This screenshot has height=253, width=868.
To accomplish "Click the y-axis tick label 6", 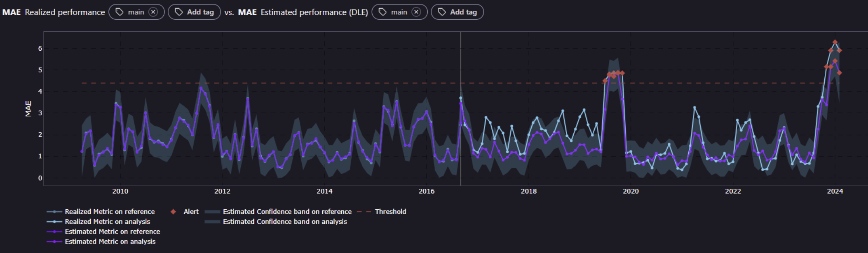I will point(40,49).
